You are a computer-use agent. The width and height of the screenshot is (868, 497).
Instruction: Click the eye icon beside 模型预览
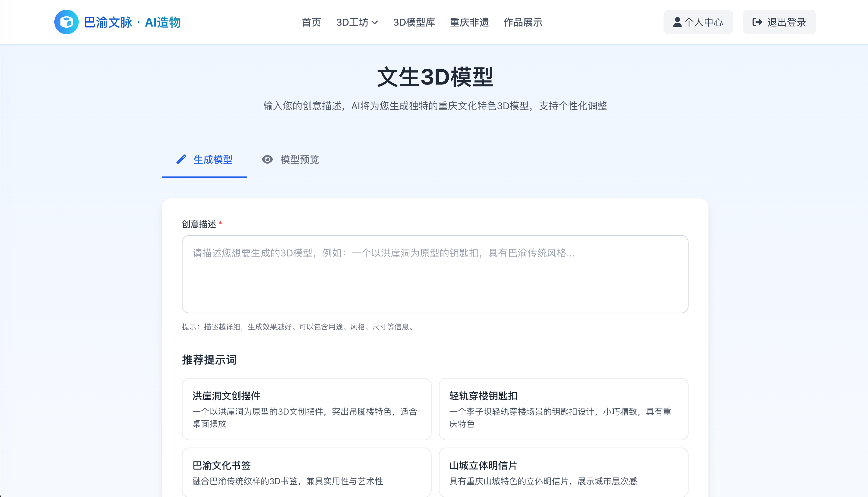pyautogui.click(x=267, y=159)
